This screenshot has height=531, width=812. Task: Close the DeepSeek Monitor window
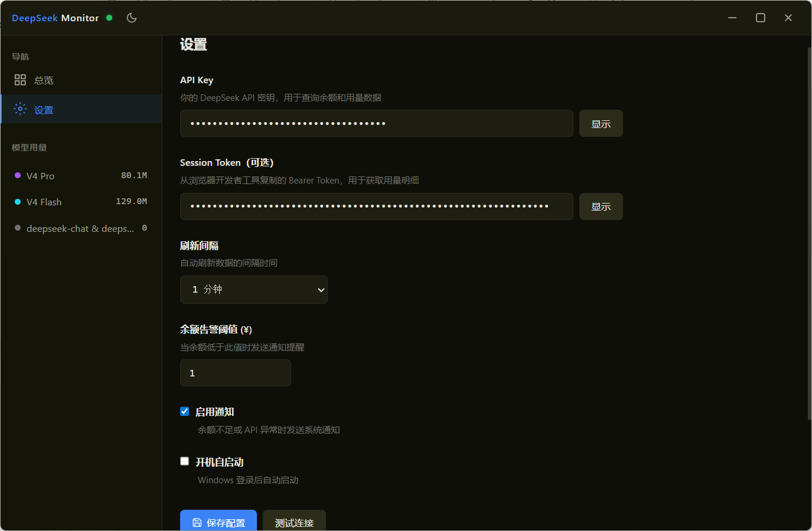pos(788,18)
